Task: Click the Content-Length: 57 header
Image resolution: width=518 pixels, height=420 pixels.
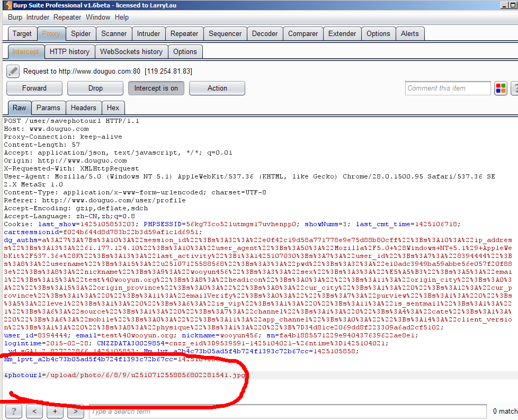Action: tap(42, 145)
